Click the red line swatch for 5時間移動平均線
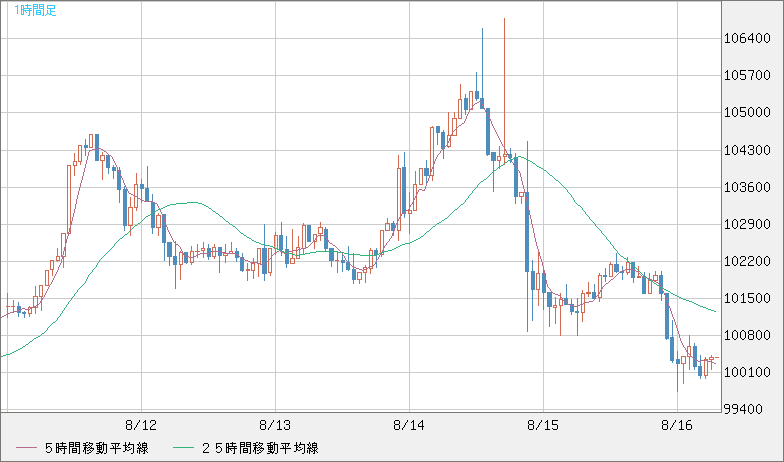 (26, 448)
